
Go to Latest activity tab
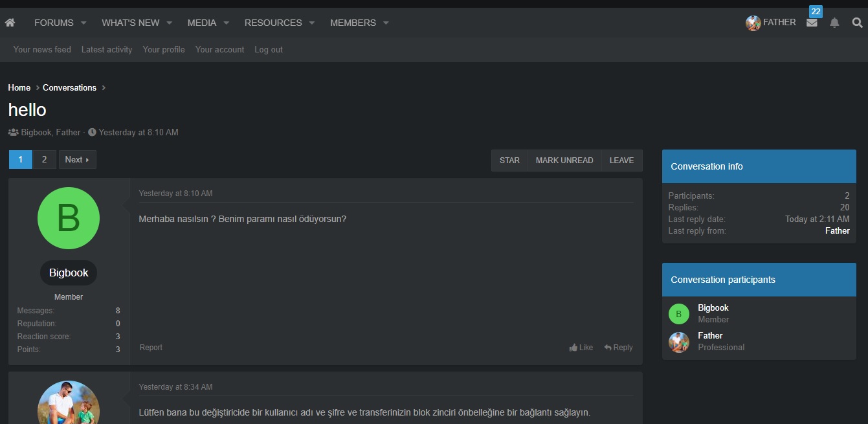click(107, 49)
